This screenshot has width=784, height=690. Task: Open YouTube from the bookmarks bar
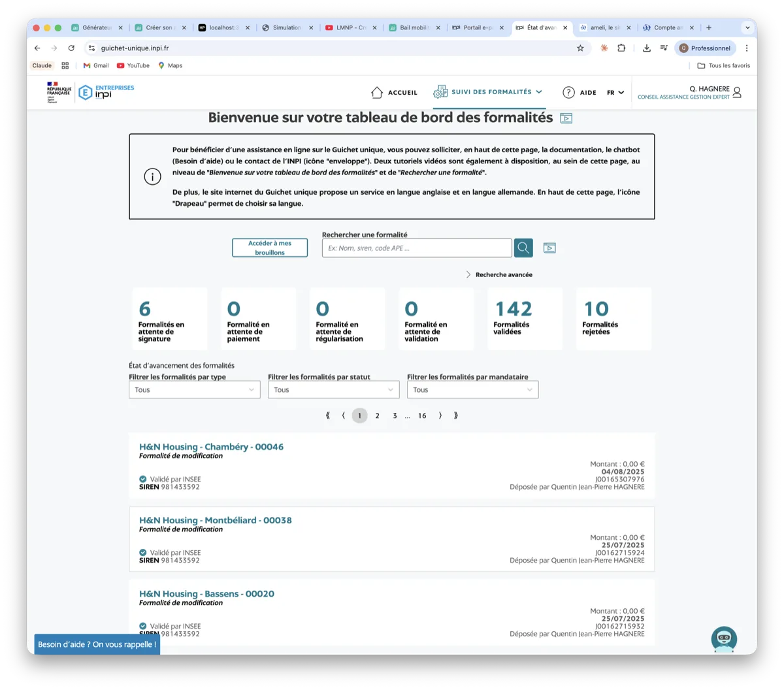(133, 65)
